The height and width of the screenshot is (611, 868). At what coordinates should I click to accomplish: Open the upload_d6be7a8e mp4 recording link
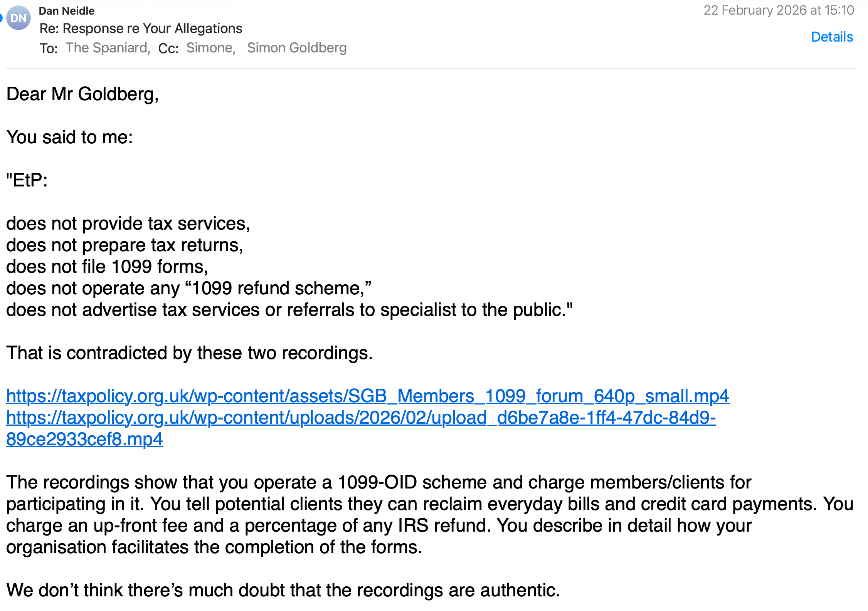click(361, 418)
